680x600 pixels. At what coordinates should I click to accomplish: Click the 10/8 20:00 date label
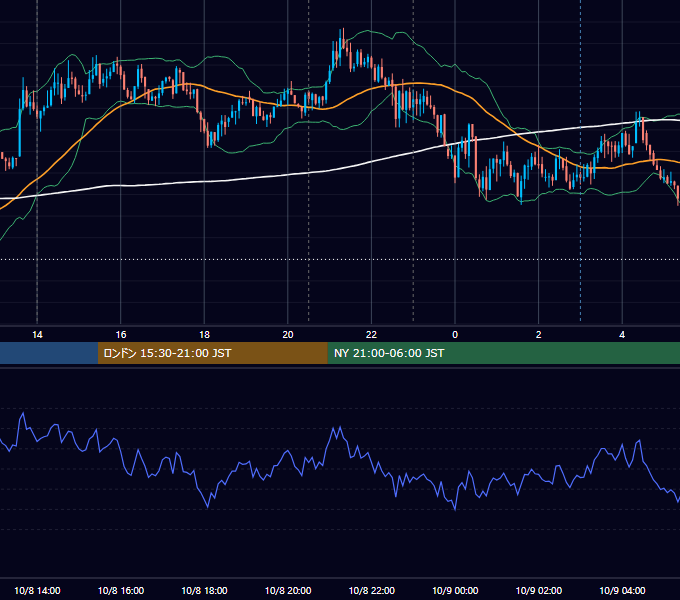[288, 590]
